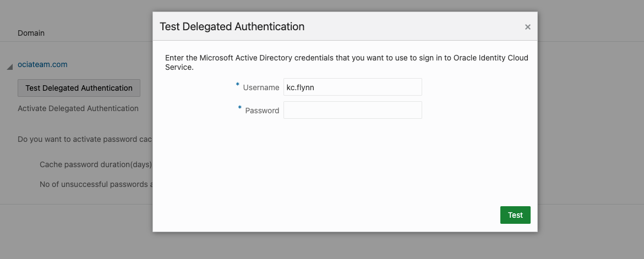Close the Test Delegated Authentication dialog
Image resolution: width=644 pixels, height=259 pixels.
(527, 27)
